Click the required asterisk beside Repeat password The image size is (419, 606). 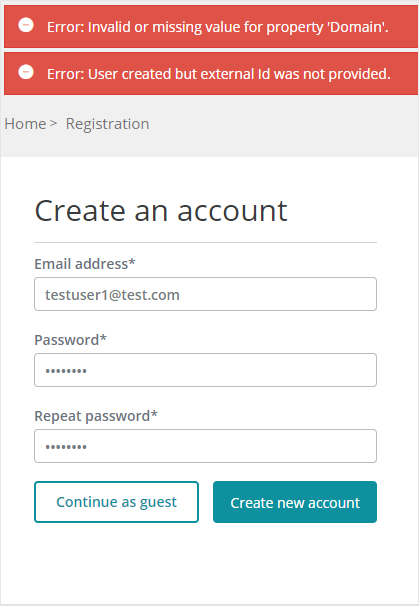[x=154, y=414]
